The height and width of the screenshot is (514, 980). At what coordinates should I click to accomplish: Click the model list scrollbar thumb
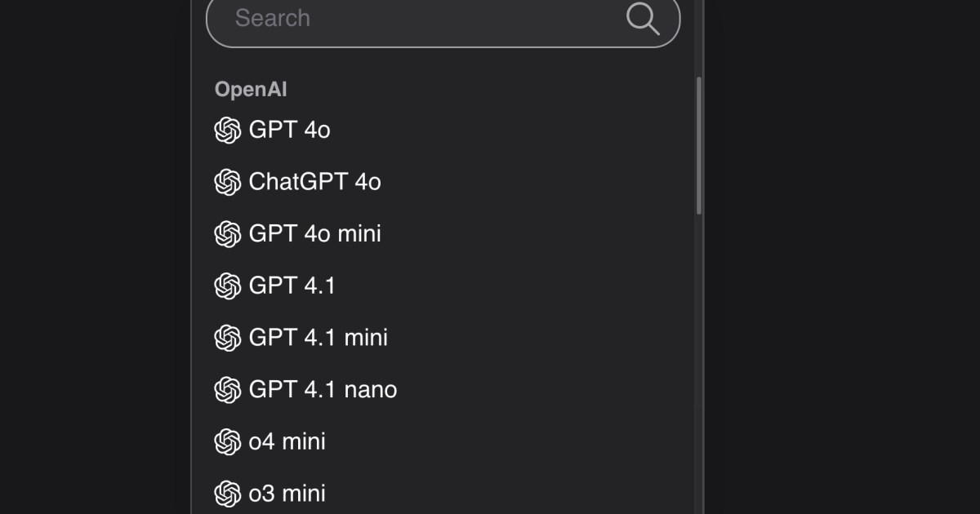click(x=698, y=147)
